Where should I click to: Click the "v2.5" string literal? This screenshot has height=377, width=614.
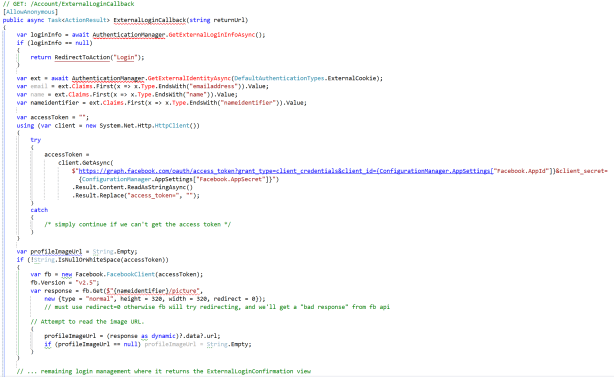tap(86, 283)
